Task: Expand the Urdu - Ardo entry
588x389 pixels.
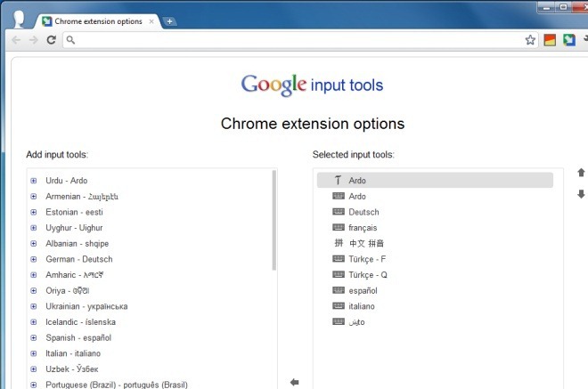Action: [x=34, y=181]
